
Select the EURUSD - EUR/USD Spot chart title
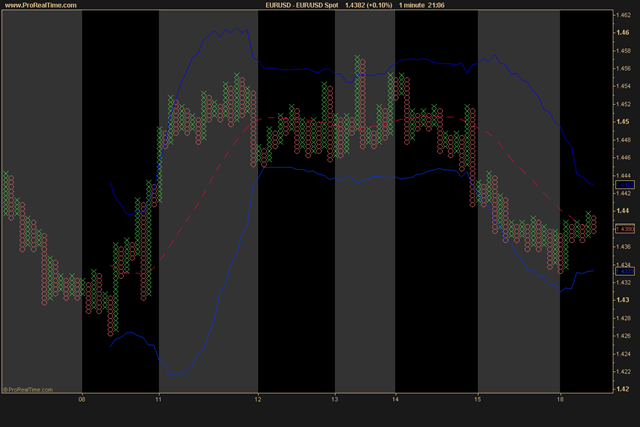[x=302, y=5]
